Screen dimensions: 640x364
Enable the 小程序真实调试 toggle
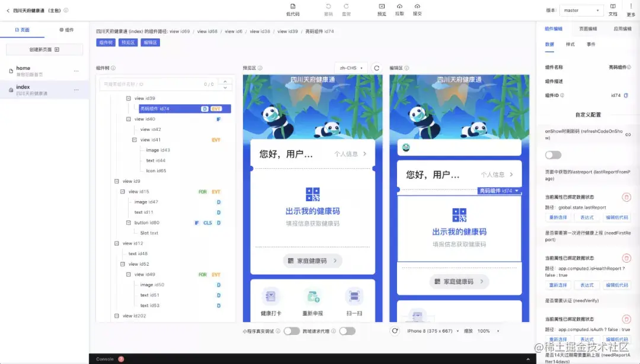point(290,331)
